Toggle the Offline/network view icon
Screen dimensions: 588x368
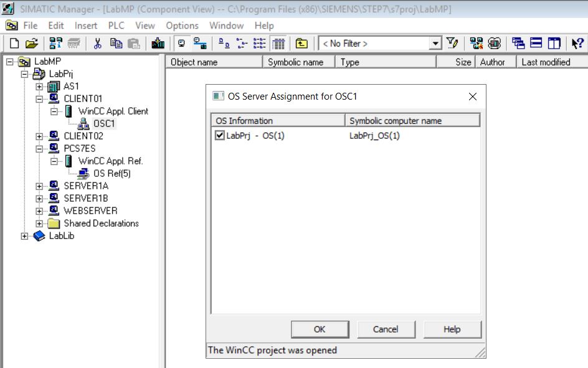(200, 44)
